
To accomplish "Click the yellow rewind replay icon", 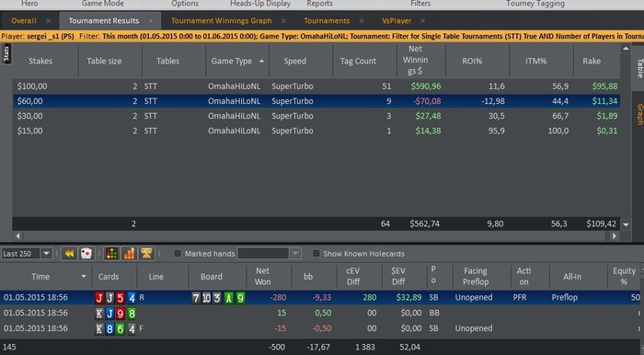I will pos(69,254).
